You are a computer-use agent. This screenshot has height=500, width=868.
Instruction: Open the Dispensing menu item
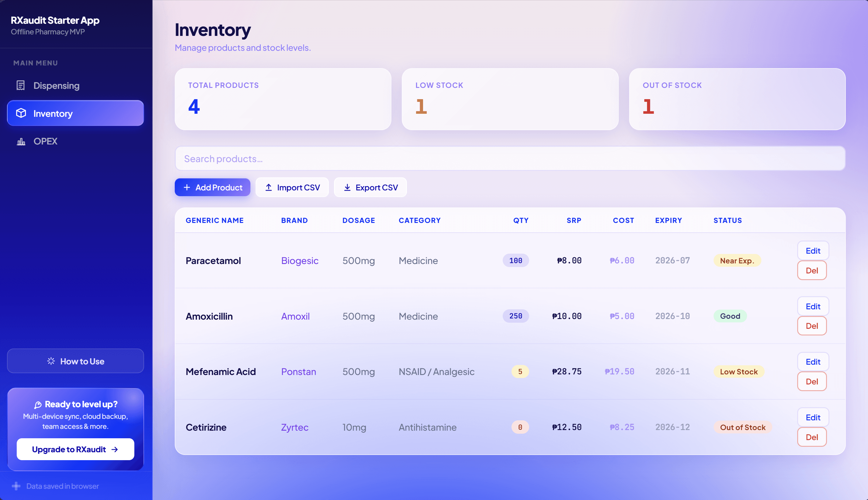point(75,85)
